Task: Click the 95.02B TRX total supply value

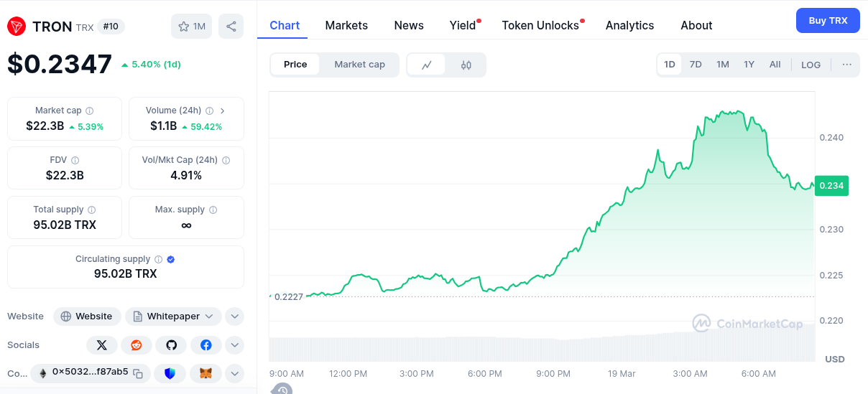Action: [x=65, y=225]
